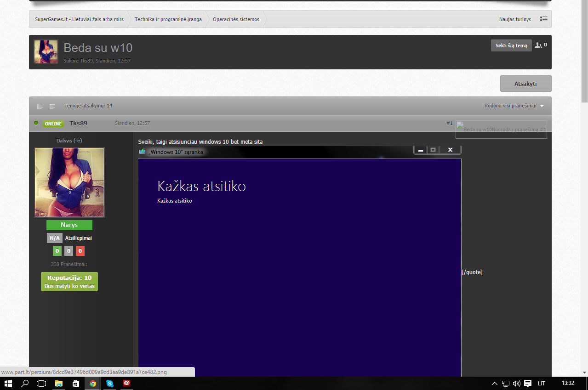Open permalink to post #1
Screen dimensions: 588x390
click(x=450, y=123)
